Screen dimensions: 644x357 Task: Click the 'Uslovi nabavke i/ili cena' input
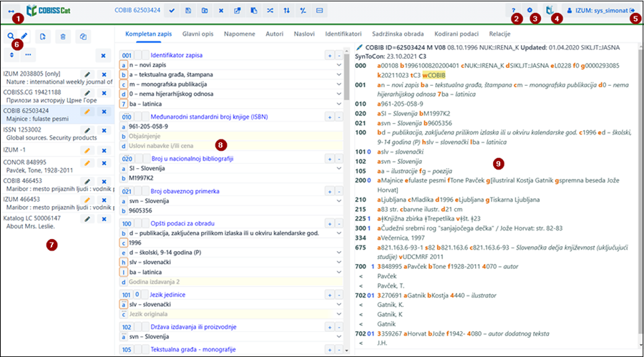235,145
